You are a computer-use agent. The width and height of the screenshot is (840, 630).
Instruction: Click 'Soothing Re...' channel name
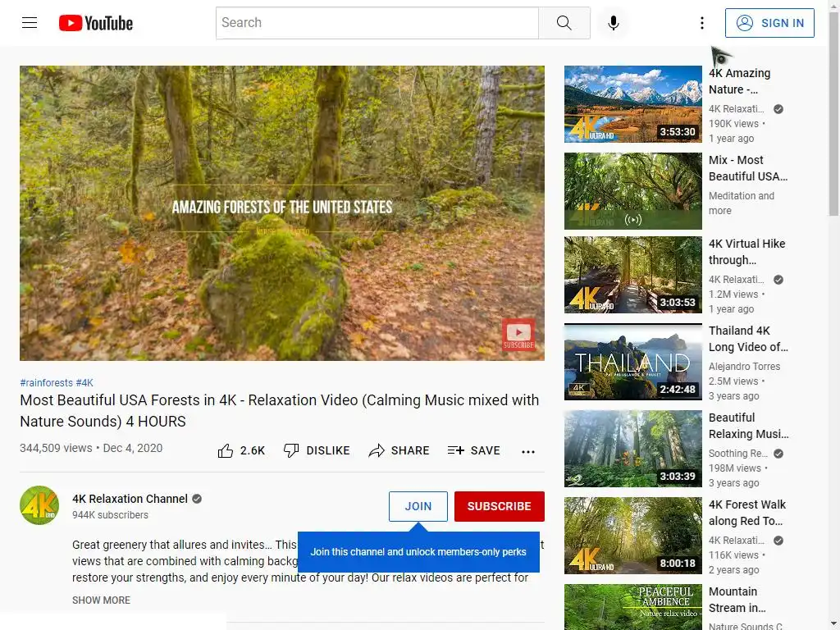738,453
